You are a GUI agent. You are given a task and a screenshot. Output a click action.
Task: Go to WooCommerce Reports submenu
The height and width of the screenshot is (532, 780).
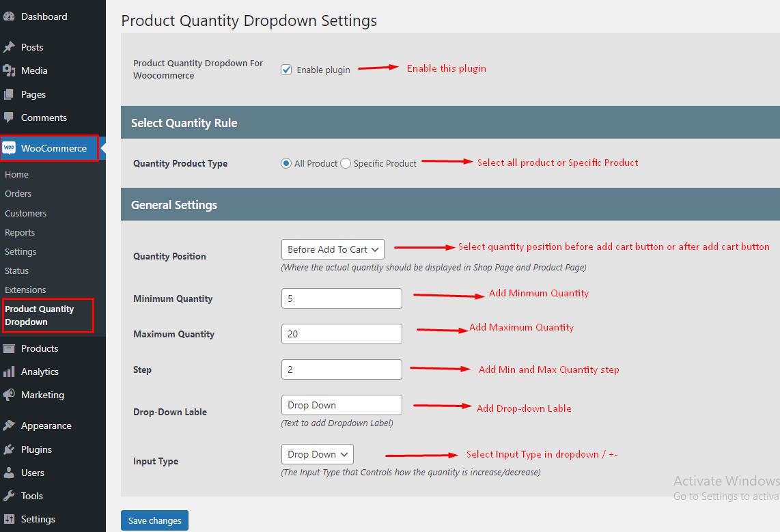click(x=19, y=233)
